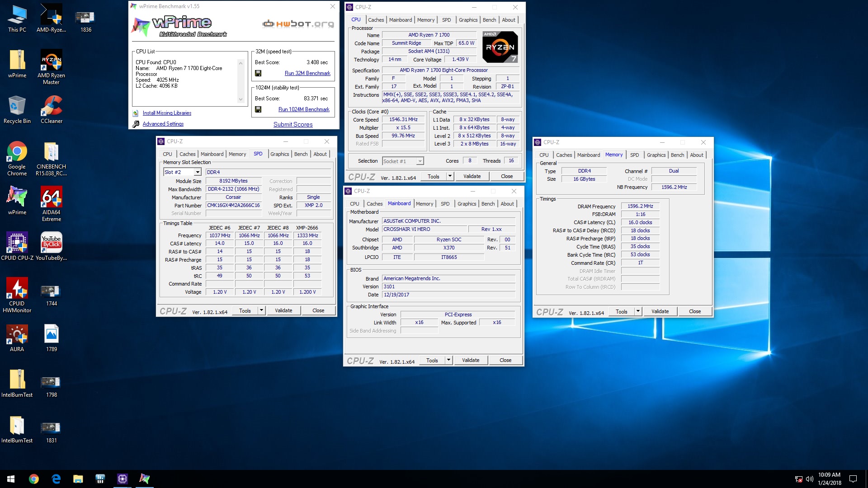Save the 1024M best score floppy icon
The width and height of the screenshot is (868, 488).
258,109
